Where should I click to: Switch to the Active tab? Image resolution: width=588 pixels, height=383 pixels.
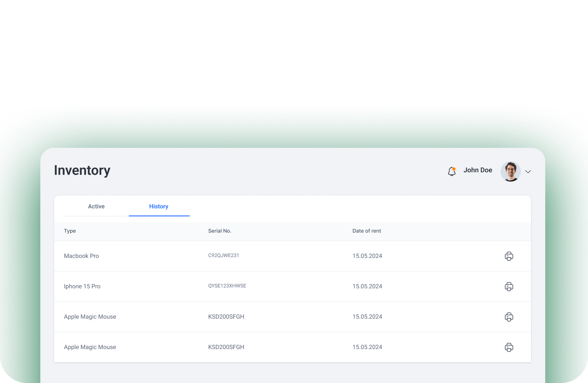click(96, 206)
